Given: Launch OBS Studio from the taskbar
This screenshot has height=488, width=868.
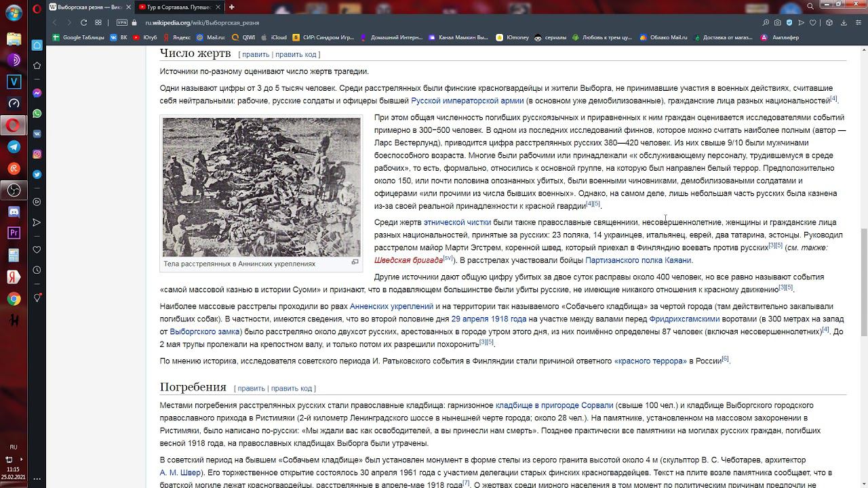Looking at the screenshot, I should pos(14,190).
